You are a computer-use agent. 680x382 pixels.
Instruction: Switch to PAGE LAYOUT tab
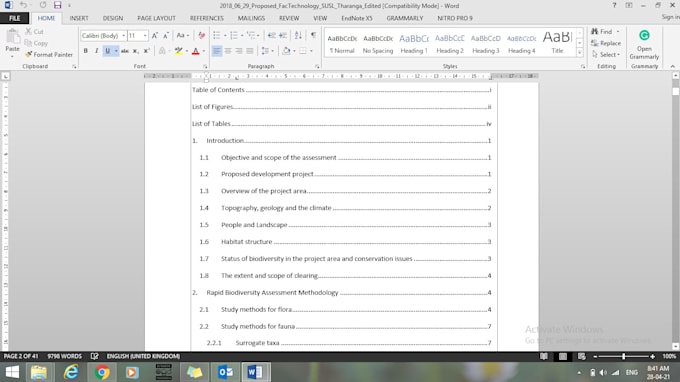pyautogui.click(x=157, y=18)
